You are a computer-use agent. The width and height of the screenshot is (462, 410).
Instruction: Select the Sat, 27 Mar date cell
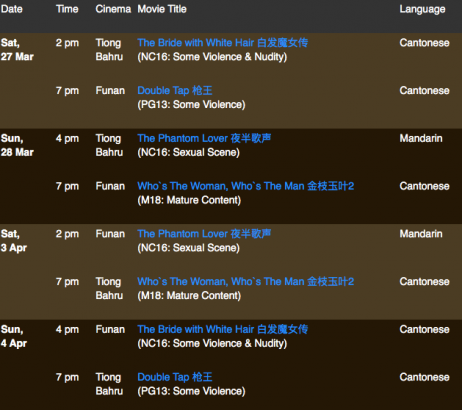click(17, 50)
